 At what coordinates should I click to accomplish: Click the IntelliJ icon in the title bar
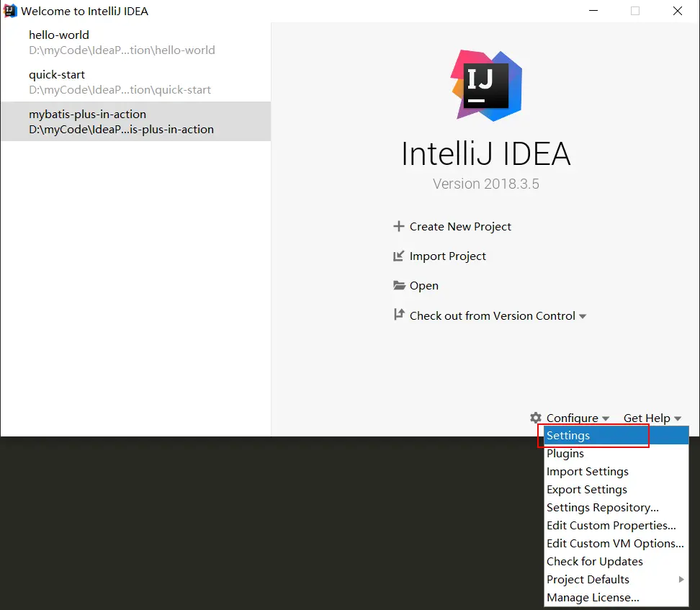[9, 11]
